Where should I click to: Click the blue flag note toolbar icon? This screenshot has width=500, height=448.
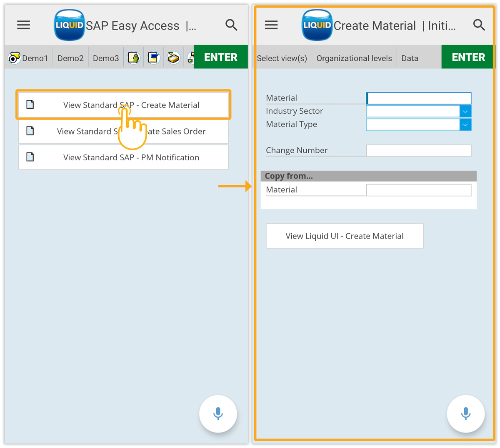coord(154,58)
